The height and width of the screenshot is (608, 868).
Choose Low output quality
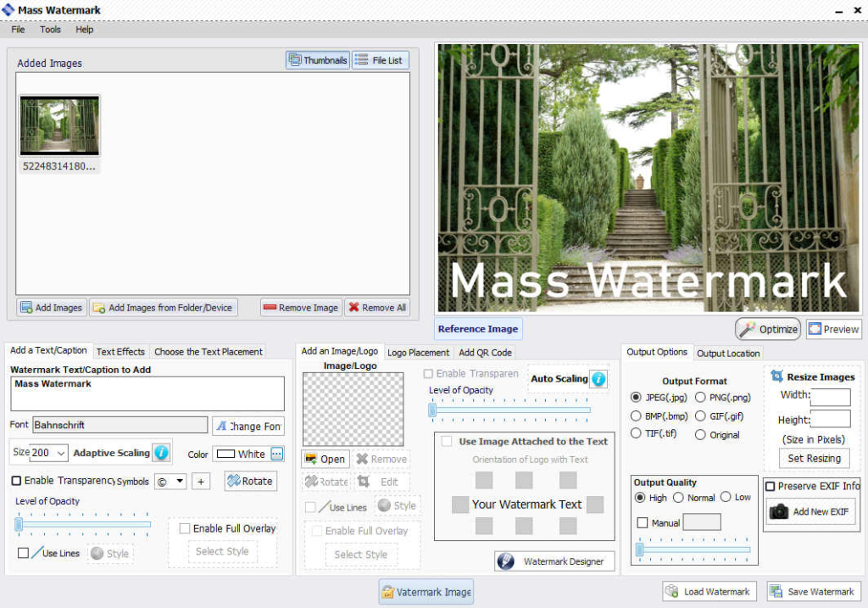tap(726, 497)
